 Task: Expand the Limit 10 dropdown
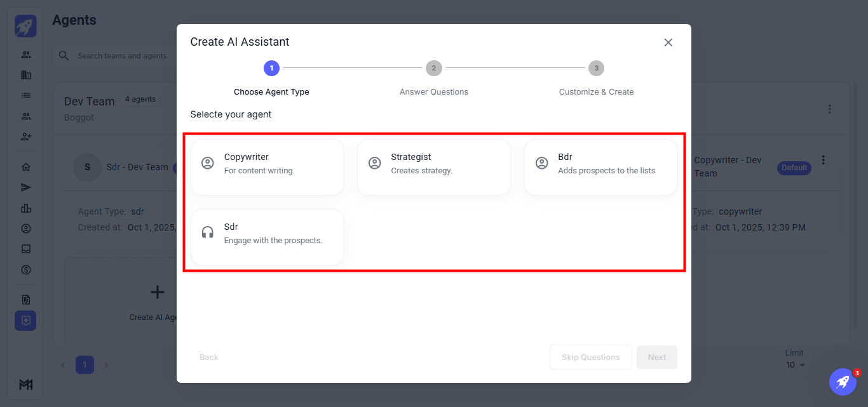point(795,365)
